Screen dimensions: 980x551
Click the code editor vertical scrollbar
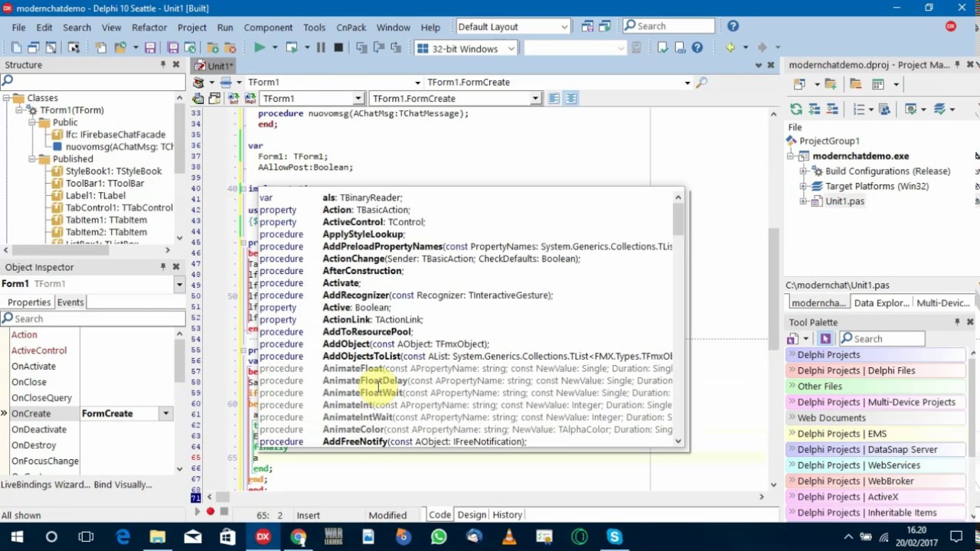pyautogui.click(x=773, y=298)
